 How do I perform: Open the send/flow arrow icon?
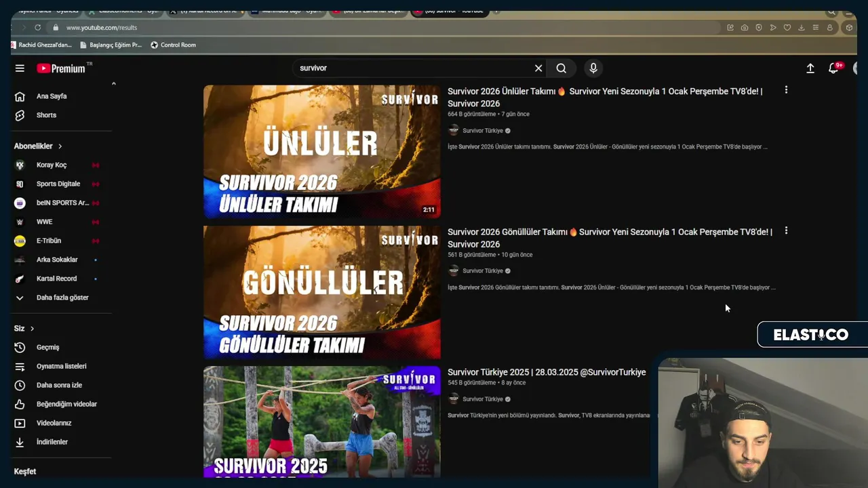[x=773, y=28]
